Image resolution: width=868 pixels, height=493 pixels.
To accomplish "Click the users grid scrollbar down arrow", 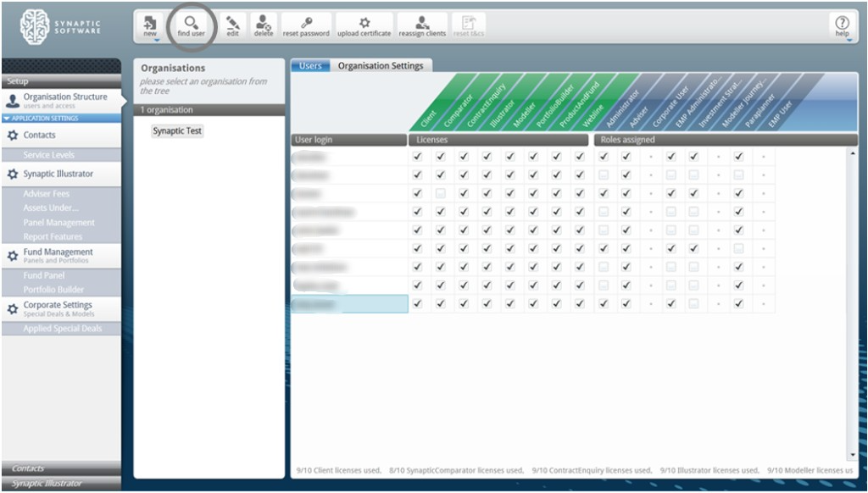I will (x=853, y=456).
